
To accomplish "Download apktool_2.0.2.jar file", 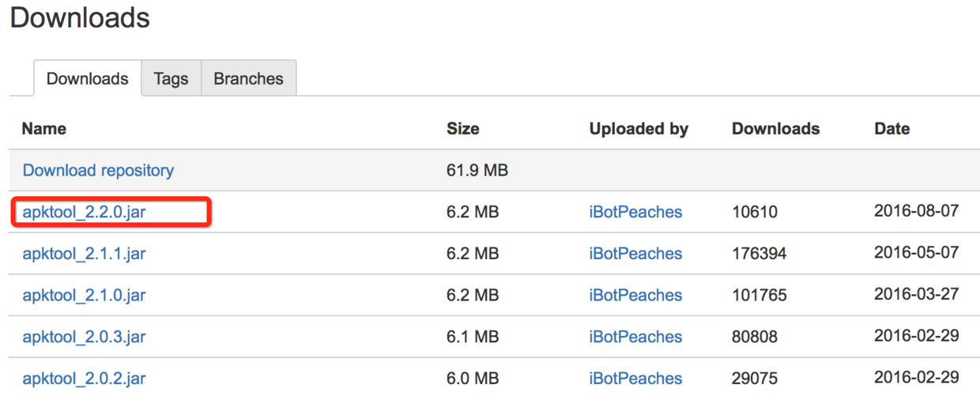I will coord(84,379).
